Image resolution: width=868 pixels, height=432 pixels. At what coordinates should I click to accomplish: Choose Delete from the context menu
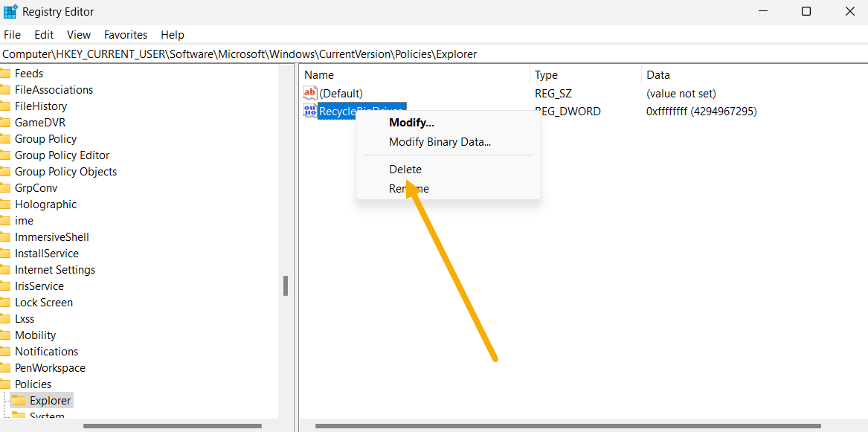click(405, 169)
